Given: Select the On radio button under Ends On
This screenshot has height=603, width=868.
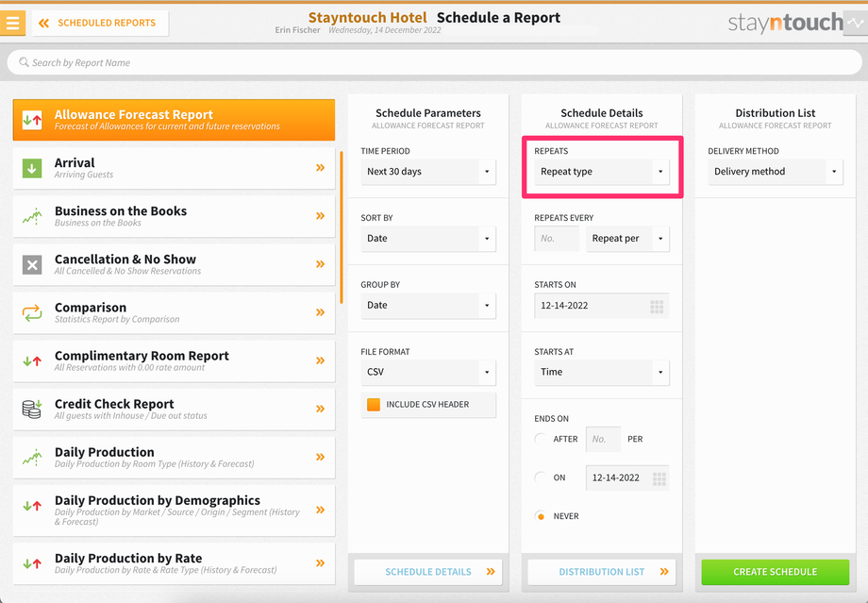Looking at the screenshot, I should (x=541, y=477).
